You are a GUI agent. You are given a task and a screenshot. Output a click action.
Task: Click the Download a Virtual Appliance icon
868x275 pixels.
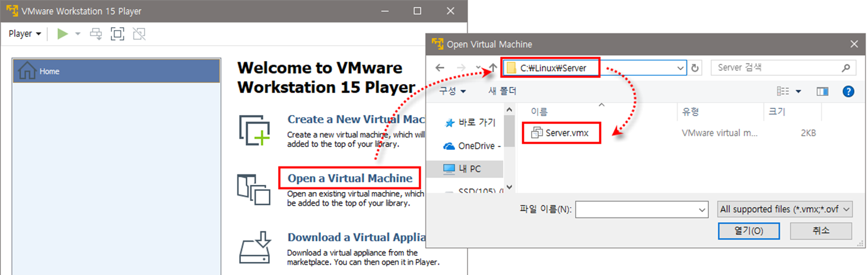pos(254,248)
